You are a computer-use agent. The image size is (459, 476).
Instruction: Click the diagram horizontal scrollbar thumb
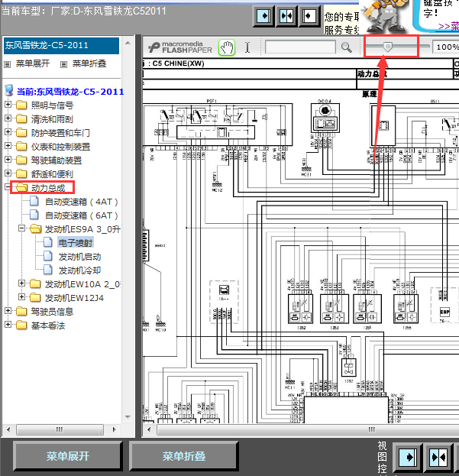308,429
